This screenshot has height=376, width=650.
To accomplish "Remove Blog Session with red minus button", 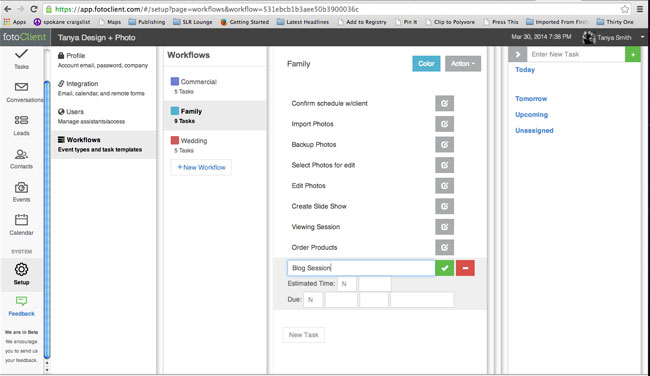I will click(465, 268).
